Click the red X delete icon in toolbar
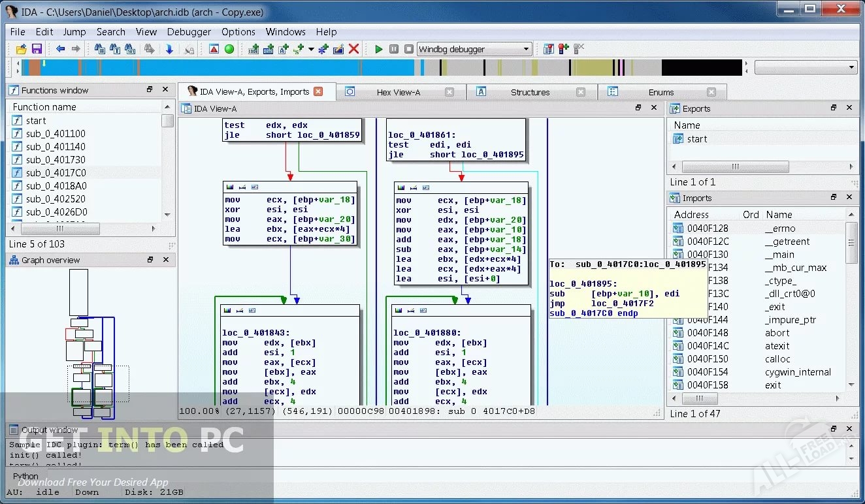 coord(354,49)
